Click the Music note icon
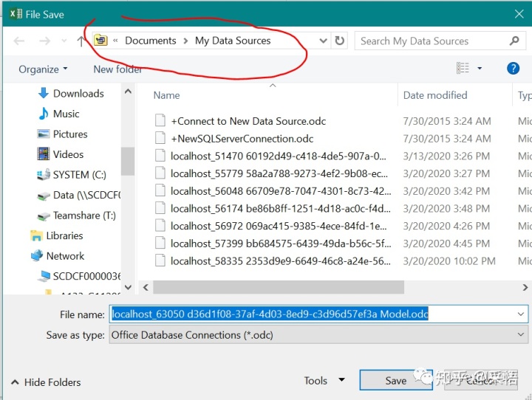The image size is (532, 400). pyautogui.click(x=44, y=114)
